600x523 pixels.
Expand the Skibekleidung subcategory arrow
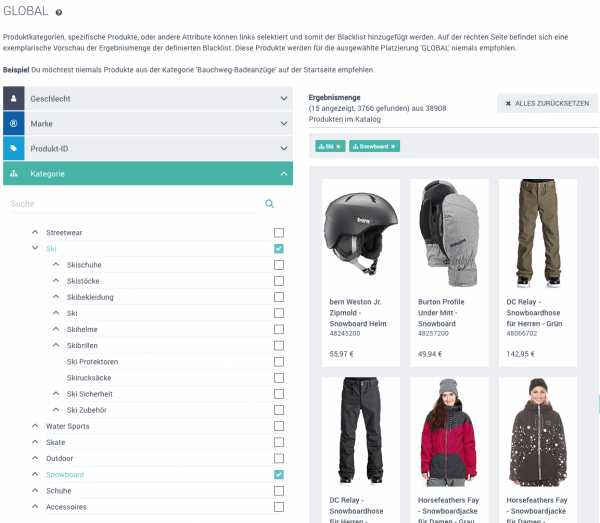pos(56,297)
